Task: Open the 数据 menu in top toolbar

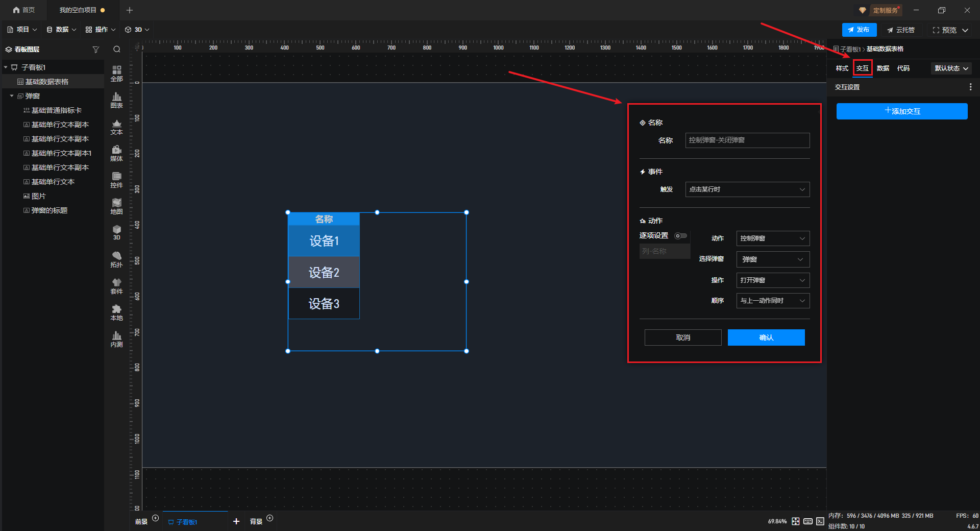Action: tap(61, 30)
